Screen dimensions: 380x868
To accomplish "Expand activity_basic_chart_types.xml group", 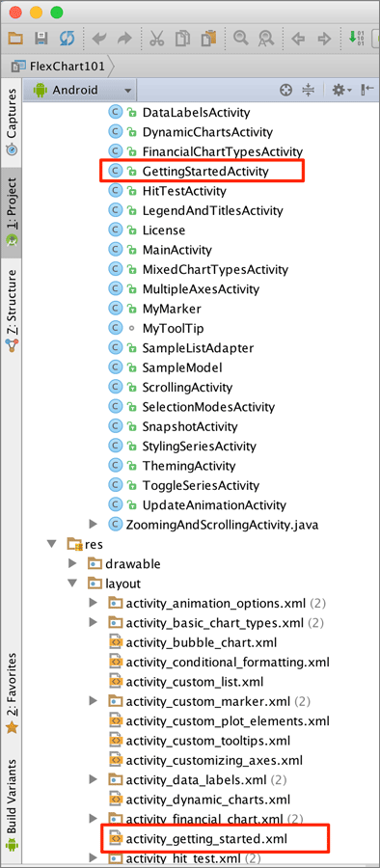I will [93, 622].
